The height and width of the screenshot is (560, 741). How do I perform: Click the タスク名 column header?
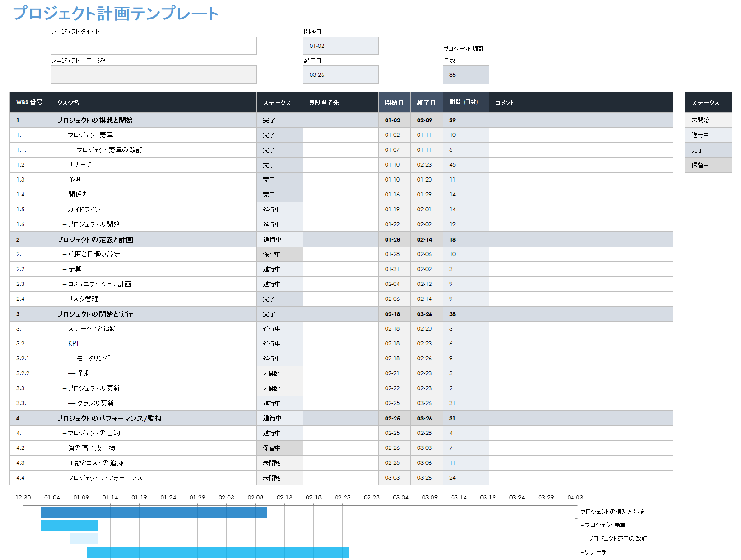coord(154,103)
